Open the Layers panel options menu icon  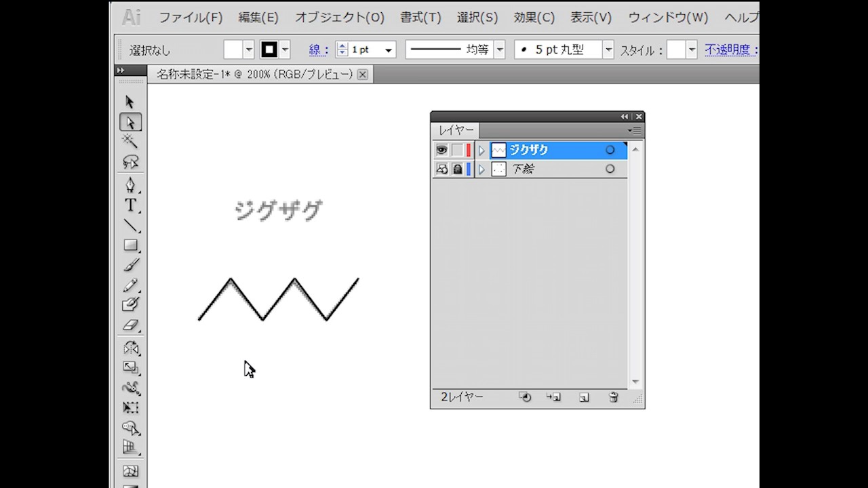(634, 130)
